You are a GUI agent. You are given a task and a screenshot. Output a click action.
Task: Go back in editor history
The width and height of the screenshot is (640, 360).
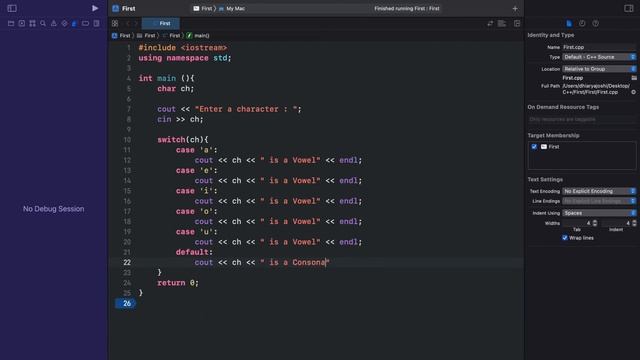tap(127, 24)
